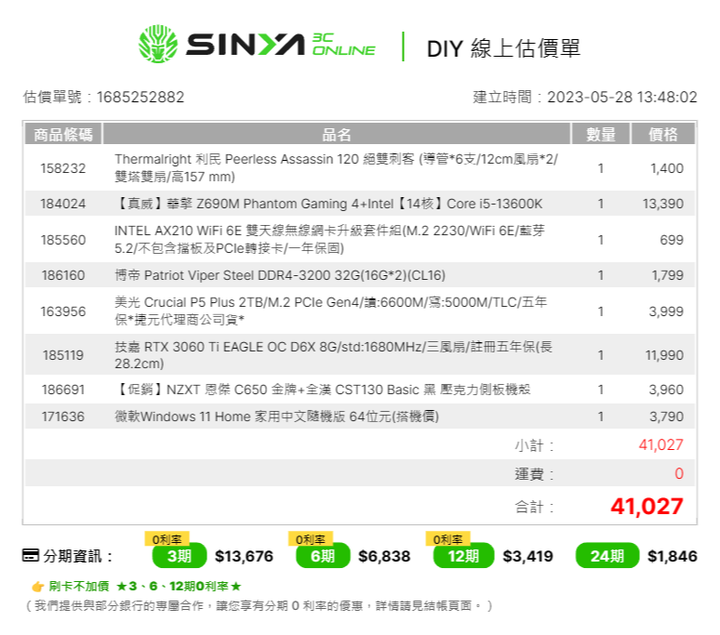Click the price 1,799
Screen dimensions: 720x635
point(668,275)
